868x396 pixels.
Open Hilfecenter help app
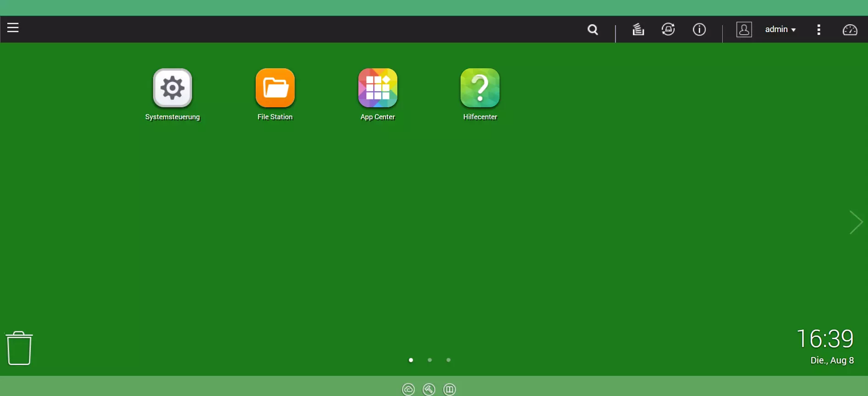(x=480, y=88)
